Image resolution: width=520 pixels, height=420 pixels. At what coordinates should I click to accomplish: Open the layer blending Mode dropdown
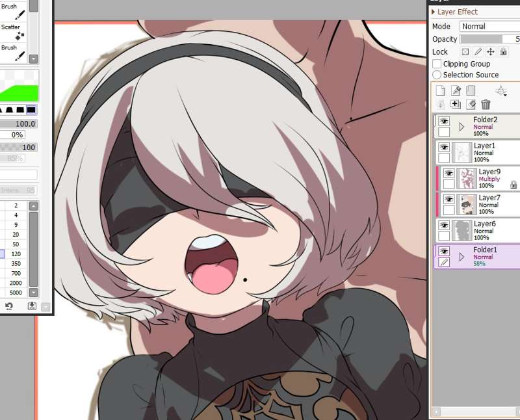click(489, 26)
